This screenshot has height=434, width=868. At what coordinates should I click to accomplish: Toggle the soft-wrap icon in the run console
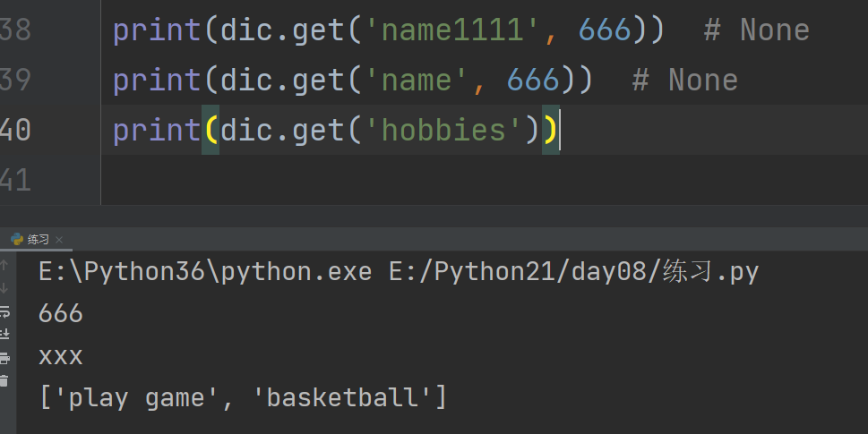(4, 311)
